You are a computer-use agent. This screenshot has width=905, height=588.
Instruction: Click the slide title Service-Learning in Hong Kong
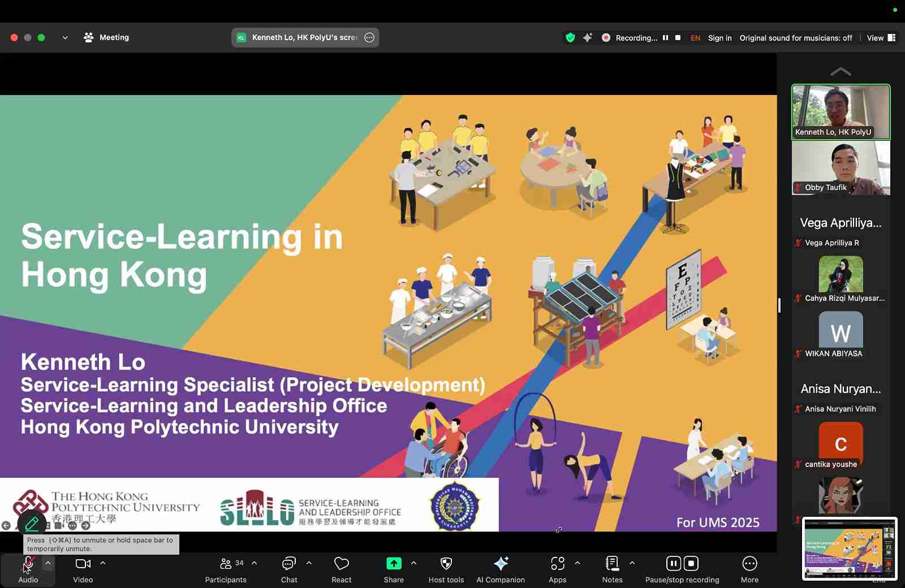coord(182,256)
